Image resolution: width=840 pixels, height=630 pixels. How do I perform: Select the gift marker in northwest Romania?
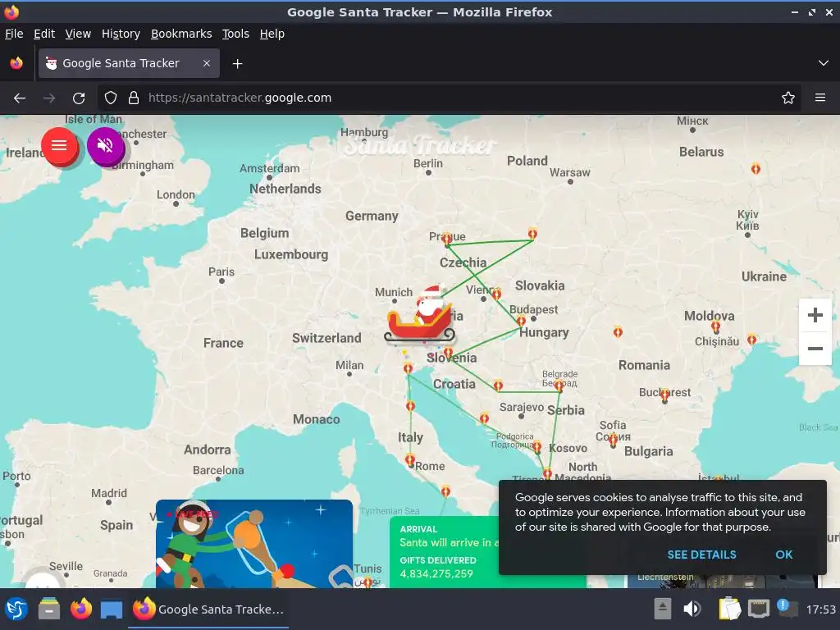point(618,332)
